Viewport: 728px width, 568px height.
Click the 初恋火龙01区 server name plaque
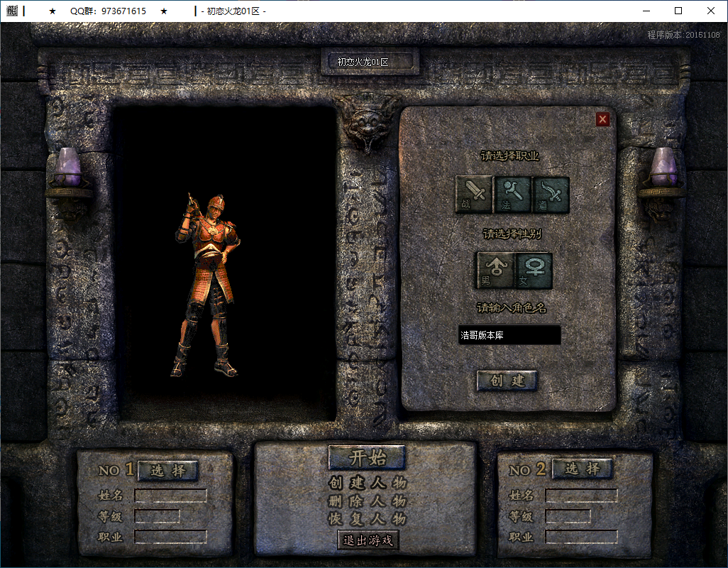pyautogui.click(x=369, y=62)
